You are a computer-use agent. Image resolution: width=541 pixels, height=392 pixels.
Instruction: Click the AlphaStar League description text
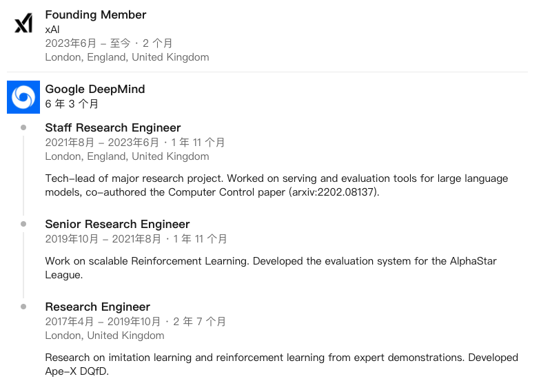pyautogui.click(x=271, y=268)
